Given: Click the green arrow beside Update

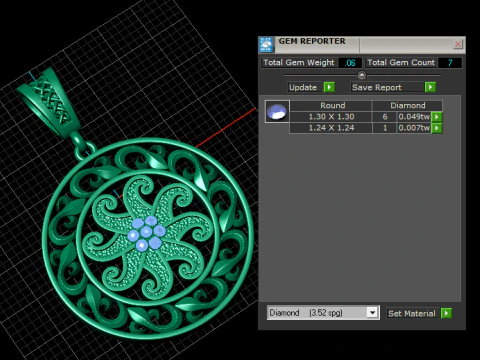Looking at the screenshot, I should 329,87.
